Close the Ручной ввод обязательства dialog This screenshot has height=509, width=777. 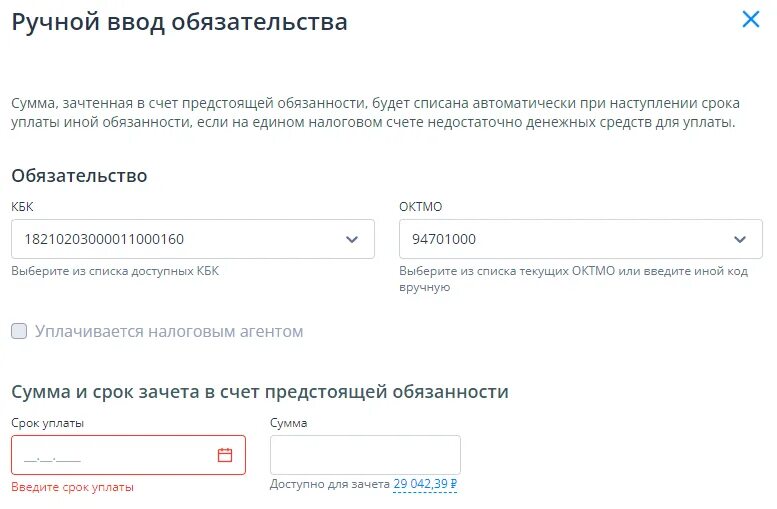coord(751,19)
